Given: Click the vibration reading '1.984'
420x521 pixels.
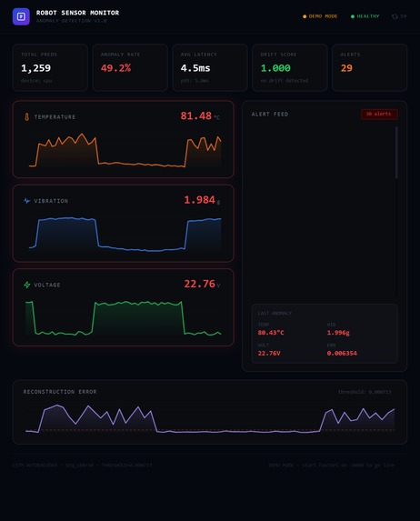Looking at the screenshot, I should click(x=199, y=200).
